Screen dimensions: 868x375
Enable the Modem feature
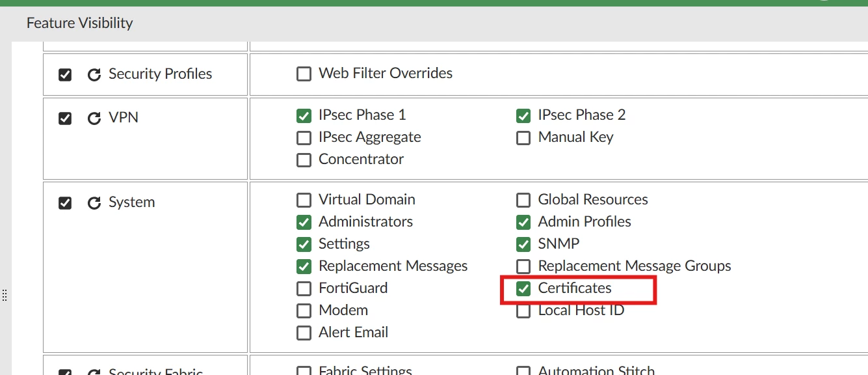pos(304,311)
